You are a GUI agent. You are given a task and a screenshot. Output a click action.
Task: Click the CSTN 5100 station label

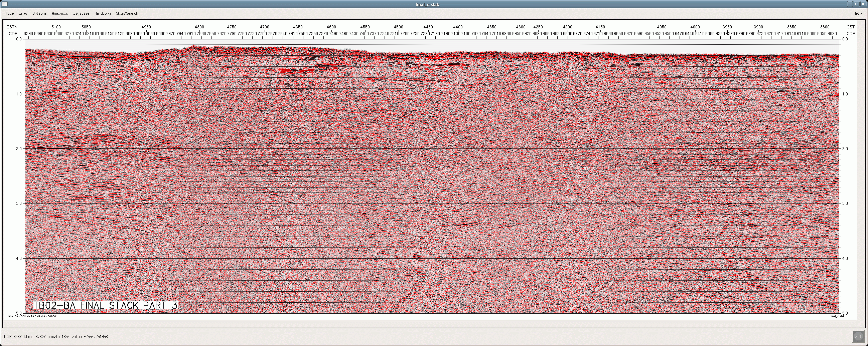click(x=56, y=27)
